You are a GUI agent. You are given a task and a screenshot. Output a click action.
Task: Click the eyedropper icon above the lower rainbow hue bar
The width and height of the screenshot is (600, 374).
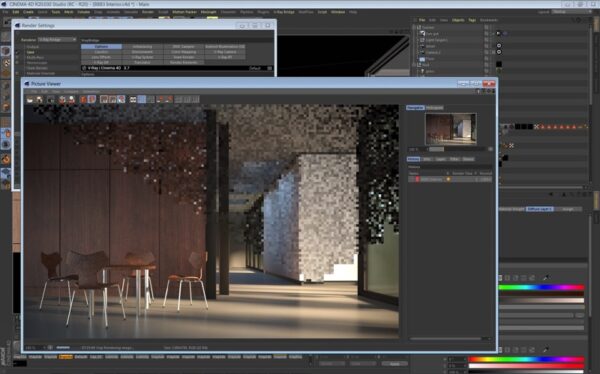click(546, 350)
